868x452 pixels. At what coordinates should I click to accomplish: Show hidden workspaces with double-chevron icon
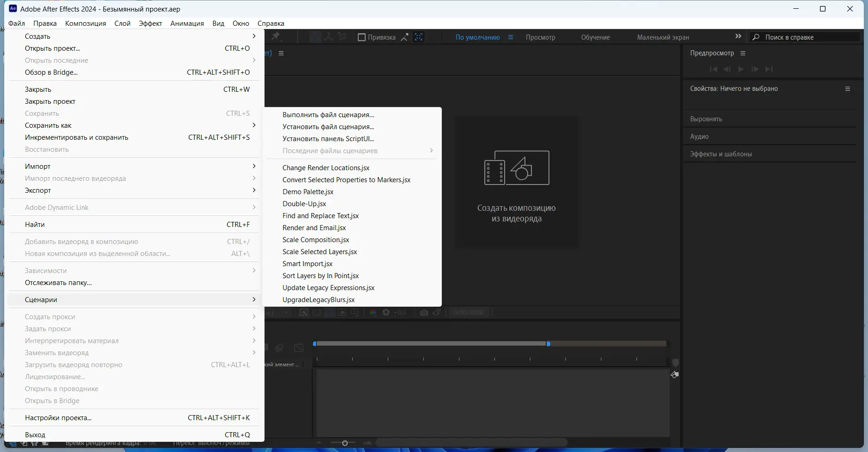[x=738, y=36]
